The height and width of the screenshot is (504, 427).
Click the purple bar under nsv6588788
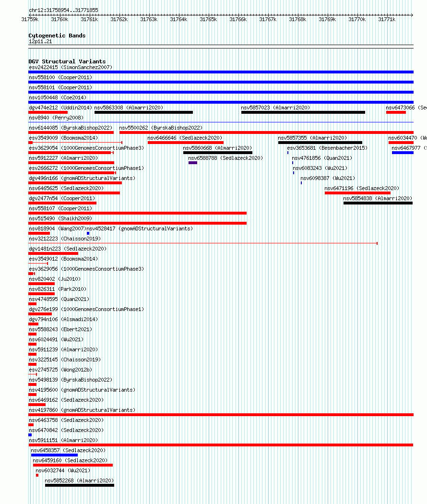point(193,163)
